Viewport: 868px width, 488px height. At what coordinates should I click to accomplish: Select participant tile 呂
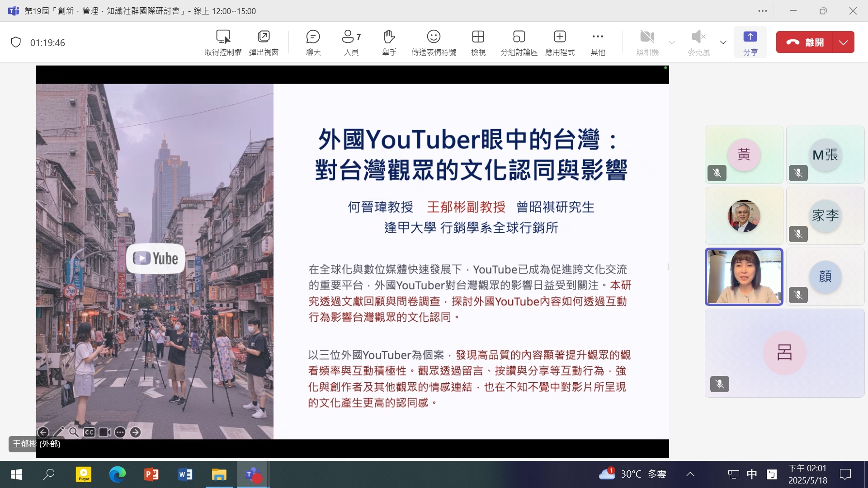tap(784, 353)
